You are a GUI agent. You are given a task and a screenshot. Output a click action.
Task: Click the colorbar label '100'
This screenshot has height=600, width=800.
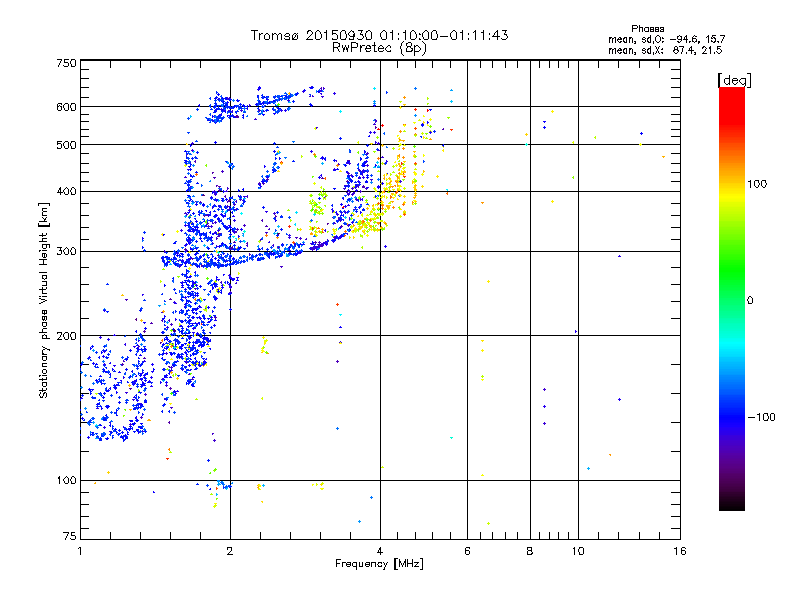point(757,184)
